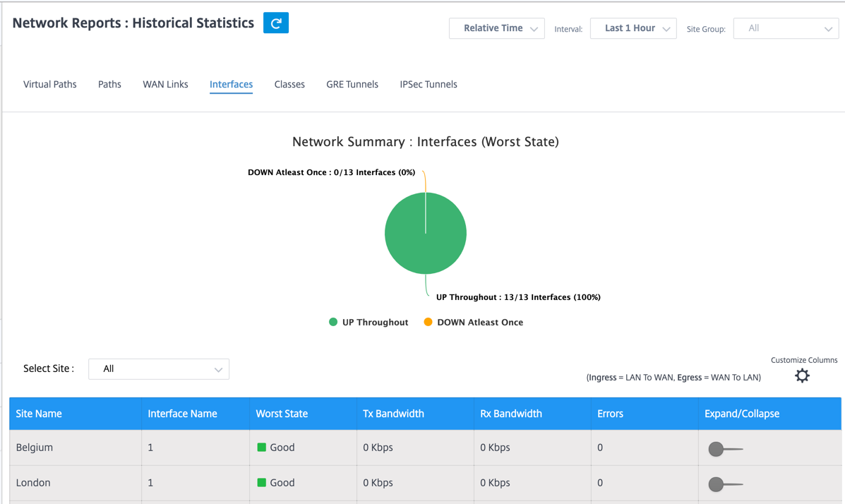Toggle the orange DOWN Atleast Once legend marker
The image size is (845, 504).
pos(428,323)
